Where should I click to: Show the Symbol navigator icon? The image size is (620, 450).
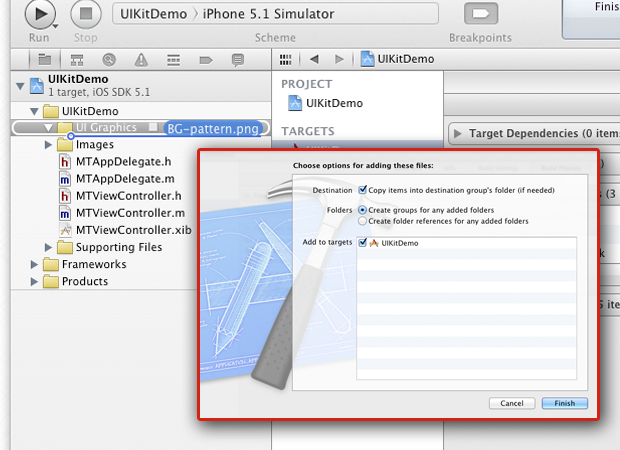pos(77,60)
